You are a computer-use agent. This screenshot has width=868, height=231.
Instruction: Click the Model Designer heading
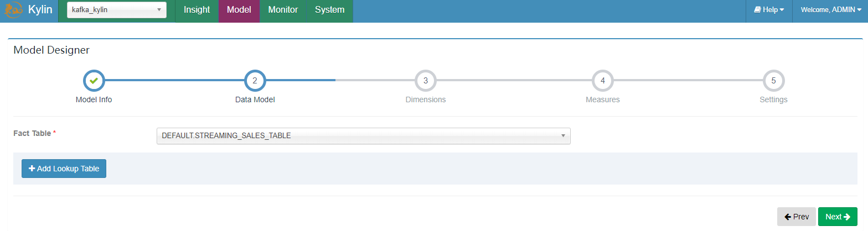(51, 50)
